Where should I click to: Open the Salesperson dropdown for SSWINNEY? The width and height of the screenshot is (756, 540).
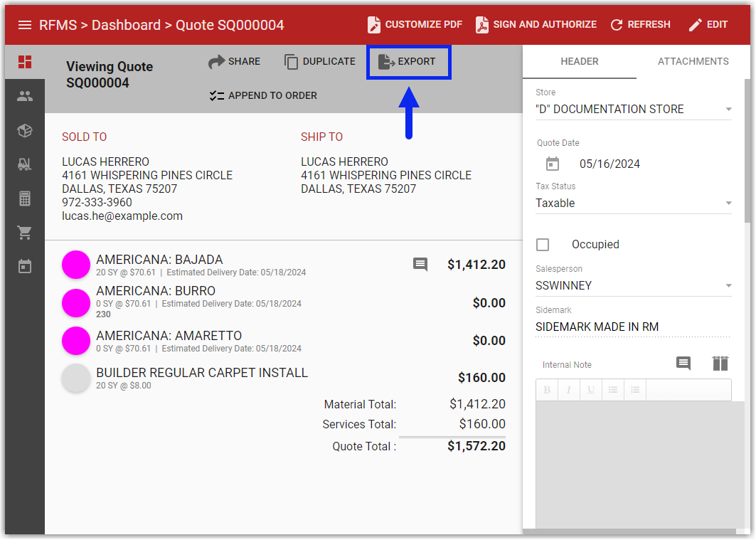(728, 285)
